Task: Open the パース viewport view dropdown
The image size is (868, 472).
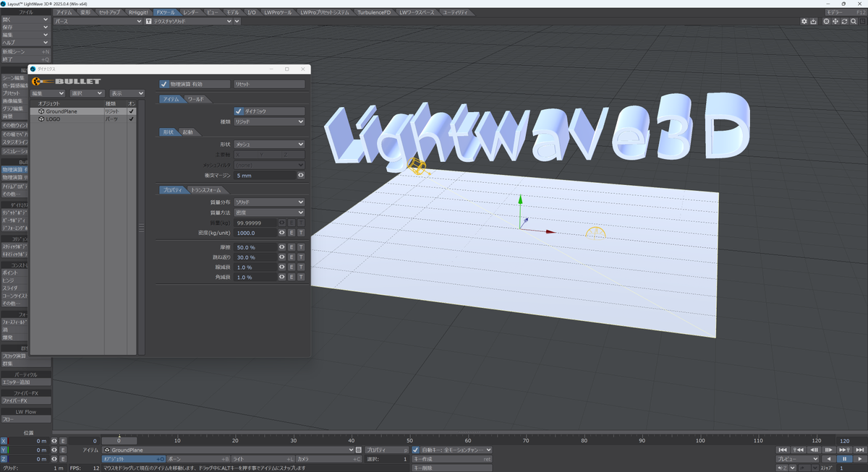Action: pyautogui.click(x=98, y=22)
